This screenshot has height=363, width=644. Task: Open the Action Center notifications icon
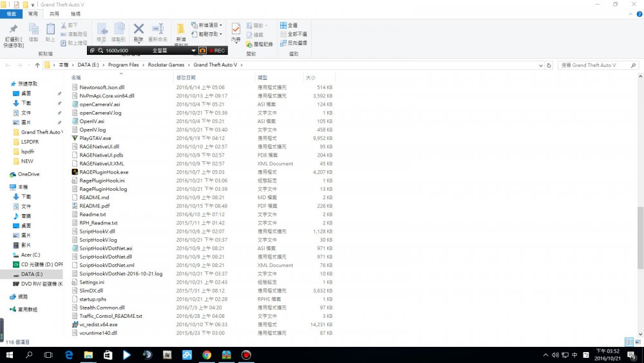click(x=631, y=355)
